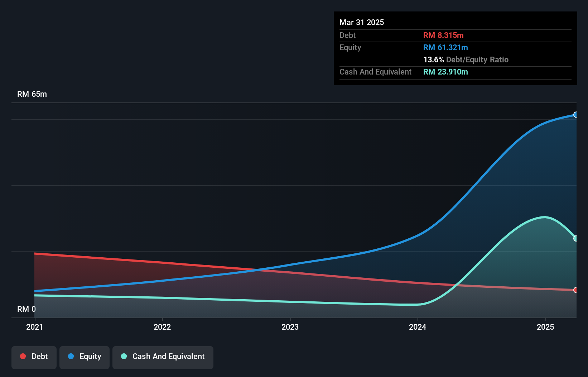This screenshot has width=588, height=377.
Task: Click the RM 23.910m cash value
Action: coord(445,72)
